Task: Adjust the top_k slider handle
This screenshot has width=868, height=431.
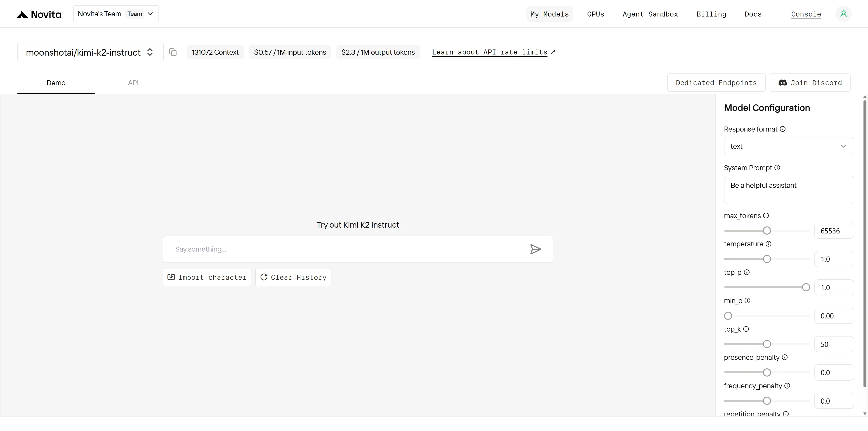Action: coord(767,344)
